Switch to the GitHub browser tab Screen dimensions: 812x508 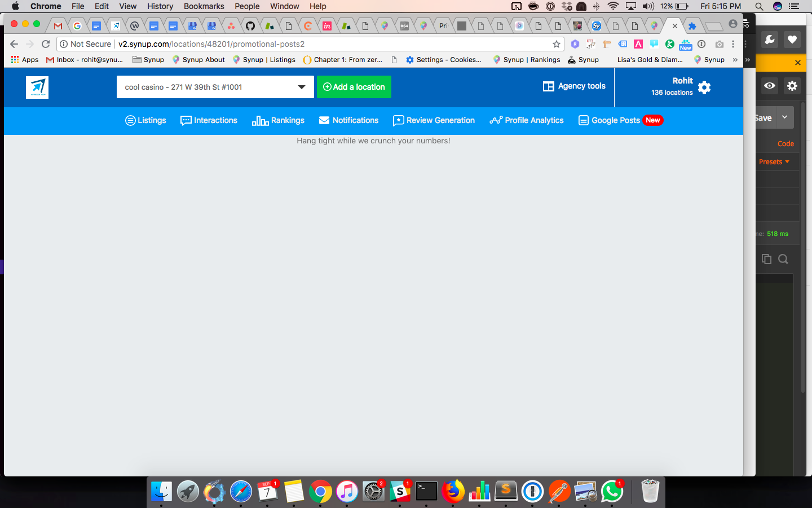[250, 26]
